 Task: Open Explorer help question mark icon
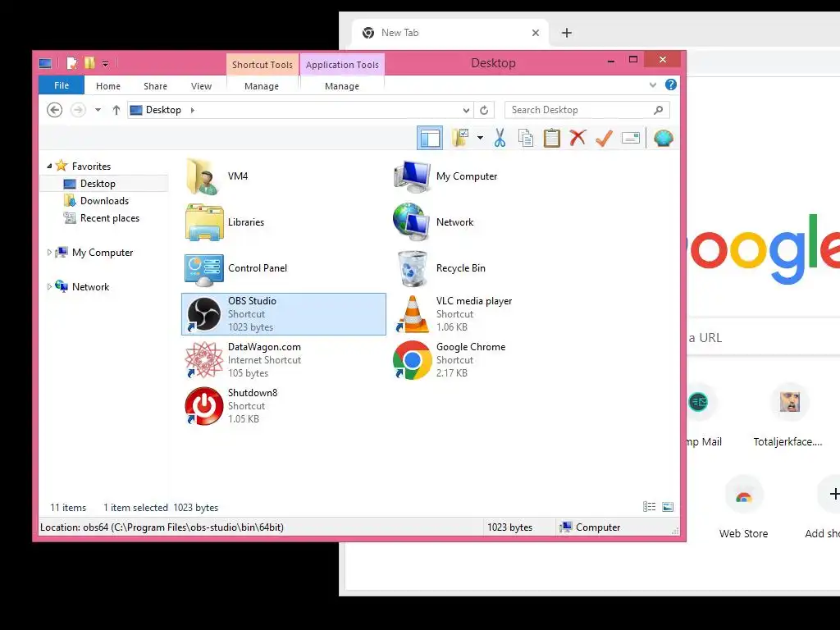(x=671, y=84)
